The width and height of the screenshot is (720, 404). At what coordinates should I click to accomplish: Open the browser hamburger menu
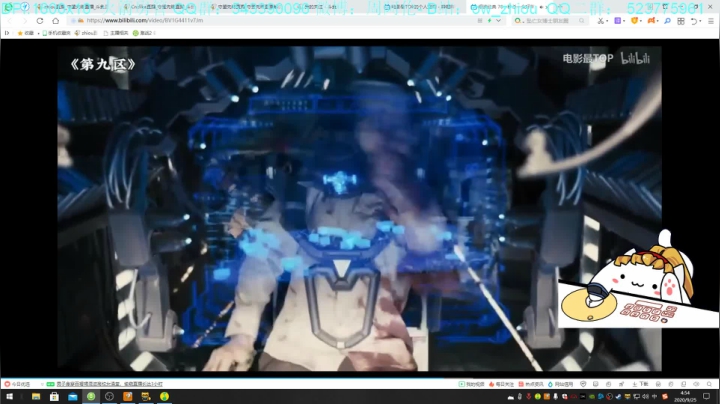tap(710, 21)
